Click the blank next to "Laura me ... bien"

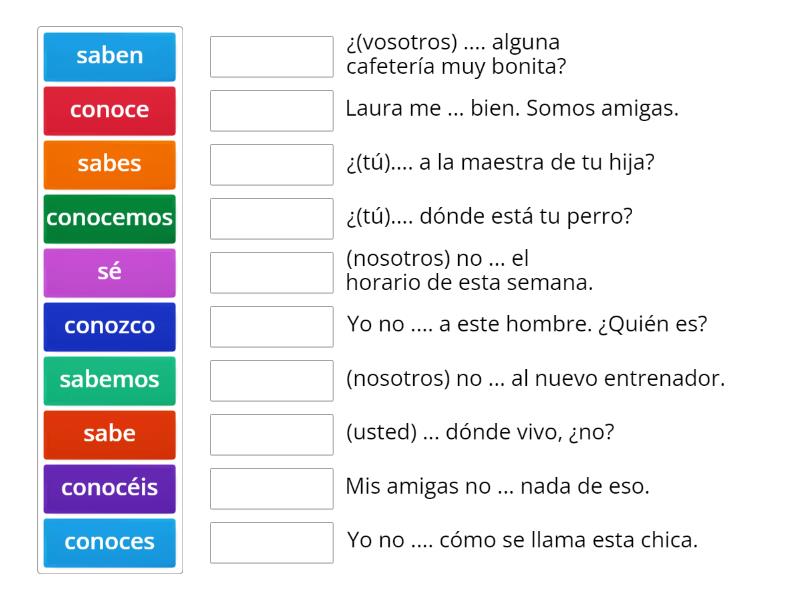point(272,111)
